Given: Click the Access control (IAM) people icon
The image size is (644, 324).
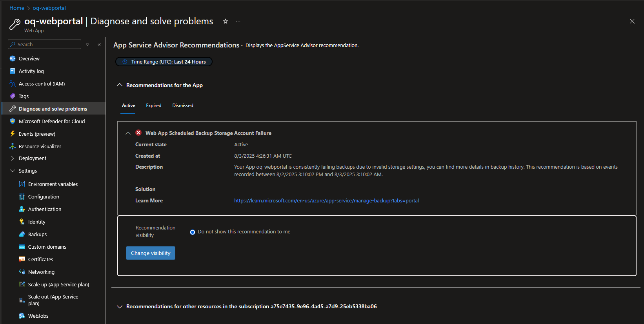Looking at the screenshot, I should (x=13, y=84).
